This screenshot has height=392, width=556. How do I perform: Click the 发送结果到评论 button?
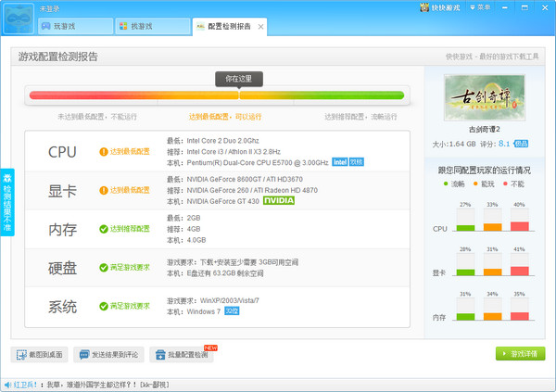click(x=108, y=354)
